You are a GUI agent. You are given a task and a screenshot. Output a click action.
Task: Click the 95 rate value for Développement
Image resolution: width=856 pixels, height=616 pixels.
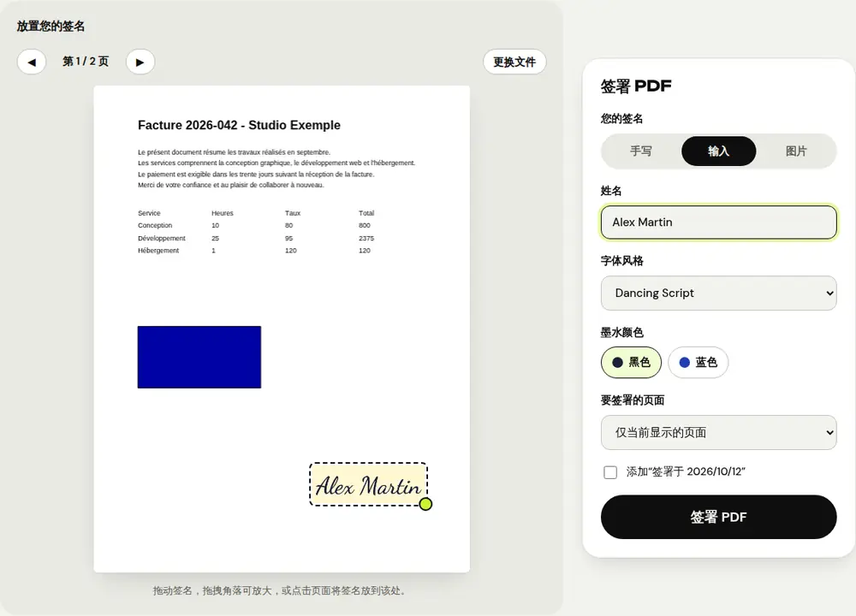(x=288, y=239)
